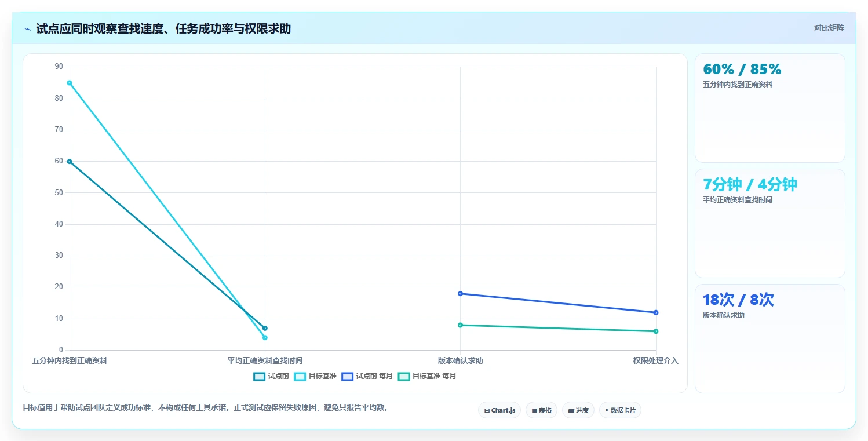Click the footer note starting with 目标值用于帮助
This screenshot has width=868, height=441.
205,408
